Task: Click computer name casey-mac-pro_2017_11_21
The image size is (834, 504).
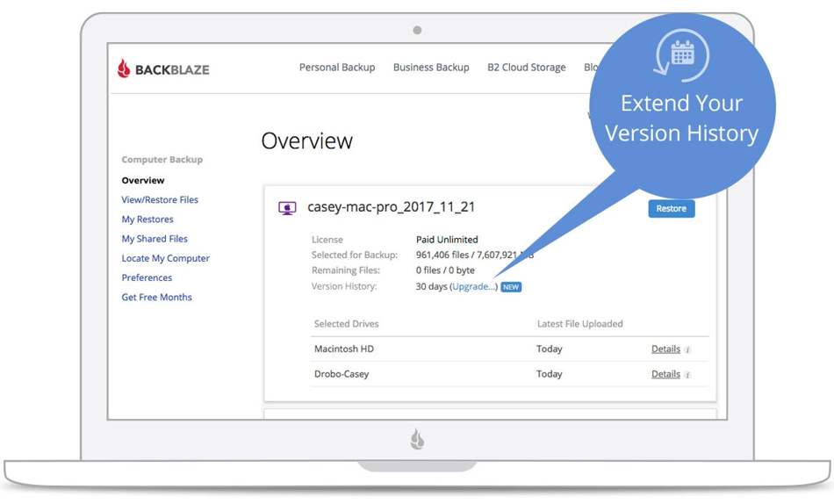Action: point(391,207)
